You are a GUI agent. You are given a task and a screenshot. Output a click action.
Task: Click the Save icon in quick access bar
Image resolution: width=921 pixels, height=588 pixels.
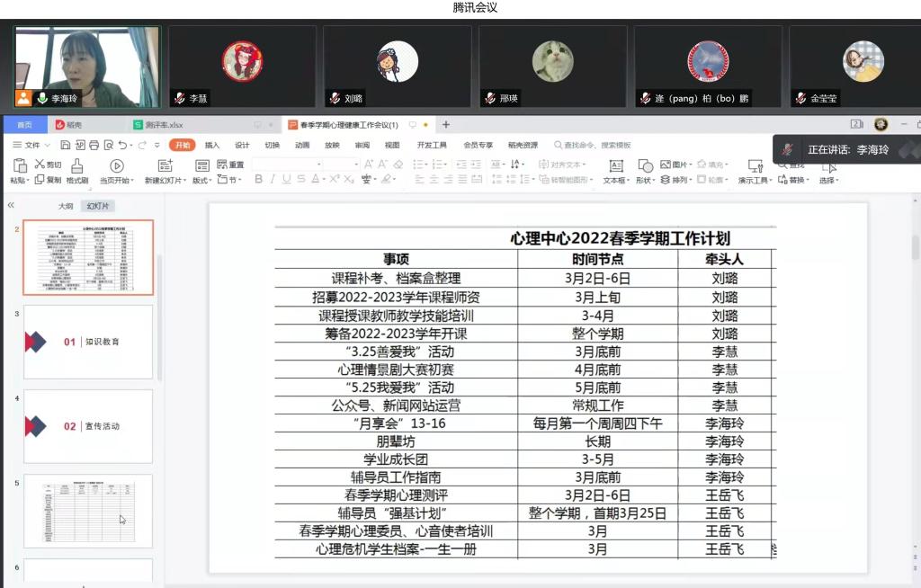click(66, 145)
